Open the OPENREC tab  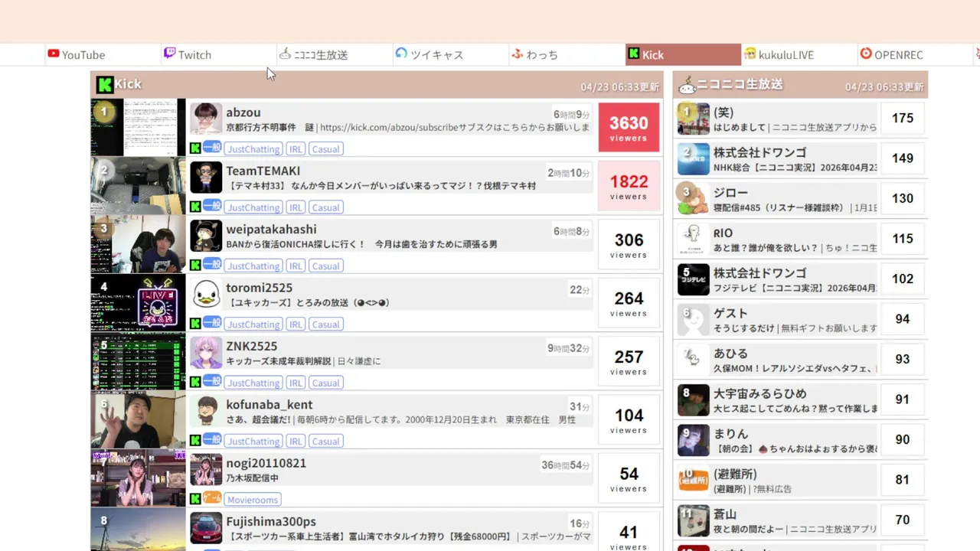916,55
